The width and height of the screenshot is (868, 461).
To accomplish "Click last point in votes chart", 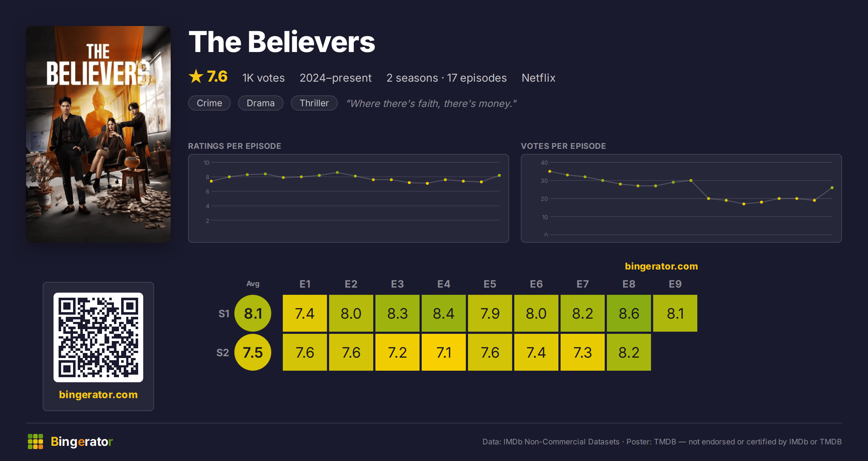I will 832,188.
